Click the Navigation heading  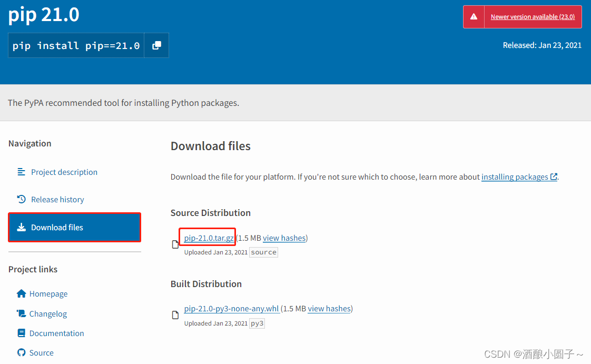click(x=30, y=144)
